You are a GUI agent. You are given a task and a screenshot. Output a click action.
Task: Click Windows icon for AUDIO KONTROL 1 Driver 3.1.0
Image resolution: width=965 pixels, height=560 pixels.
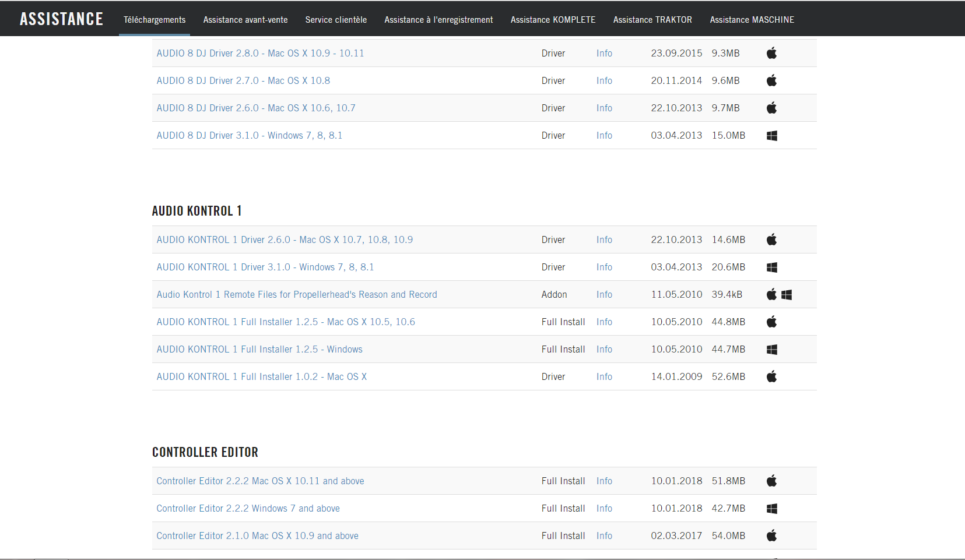(771, 267)
